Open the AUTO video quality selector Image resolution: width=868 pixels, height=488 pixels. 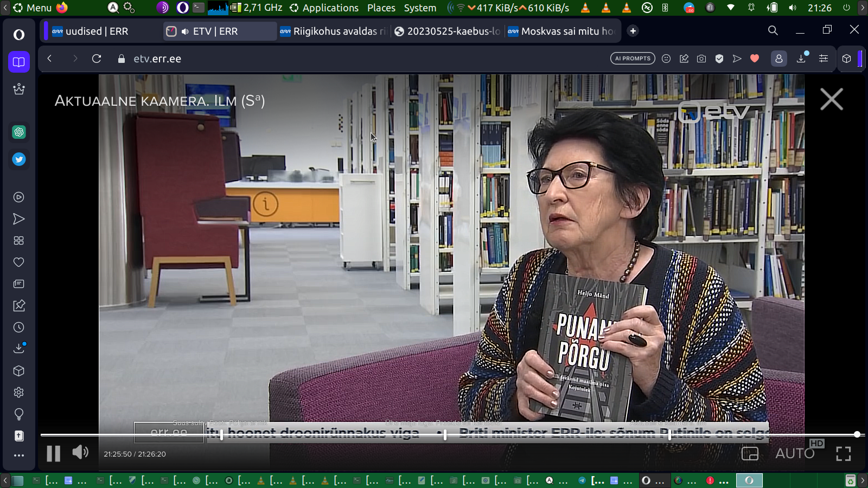(x=795, y=453)
